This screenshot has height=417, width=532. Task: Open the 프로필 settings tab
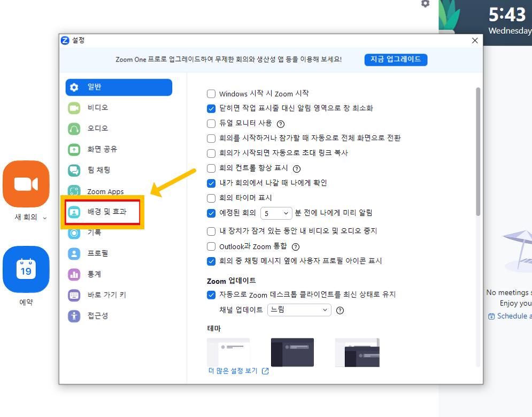pyautogui.click(x=119, y=254)
